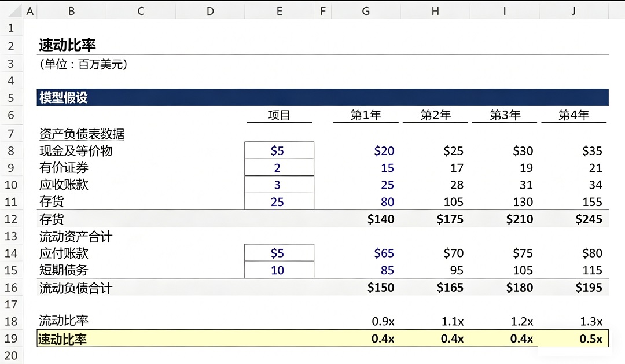Click the 流动比率 label in row 18
Viewport: 625px width, 364px height.
(x=64, y=321)
